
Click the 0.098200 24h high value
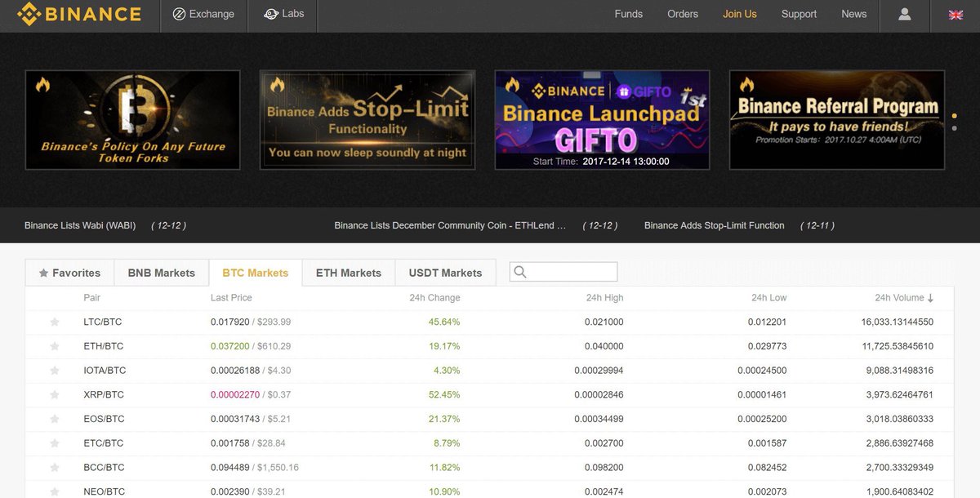[x=604, y=468]
